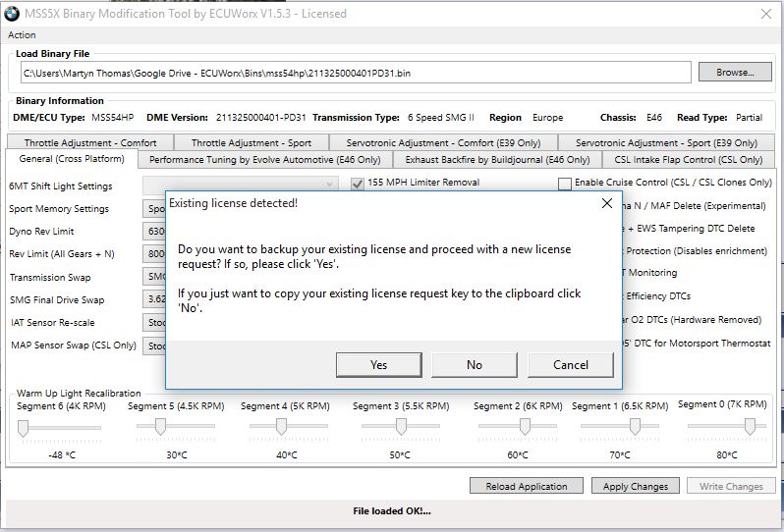
Task: Click Segment 6 (4K RPM) slider thumb
Action: click(23, 428)
